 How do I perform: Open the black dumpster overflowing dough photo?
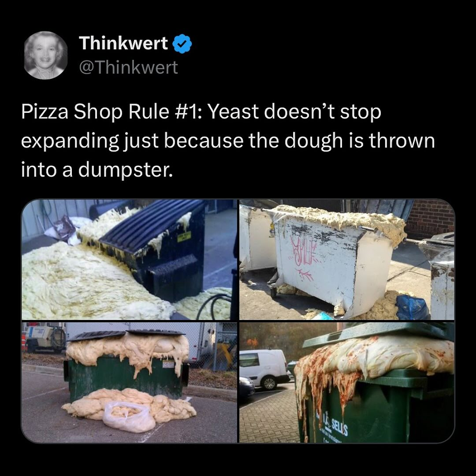(x=129, y=260)
